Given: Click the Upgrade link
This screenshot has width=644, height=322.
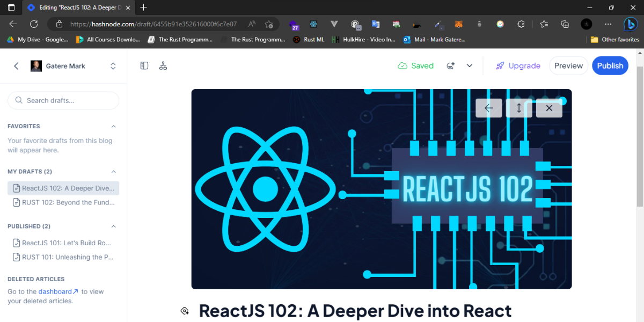Looking at the screenshot, I should click(x=518, y=65).
